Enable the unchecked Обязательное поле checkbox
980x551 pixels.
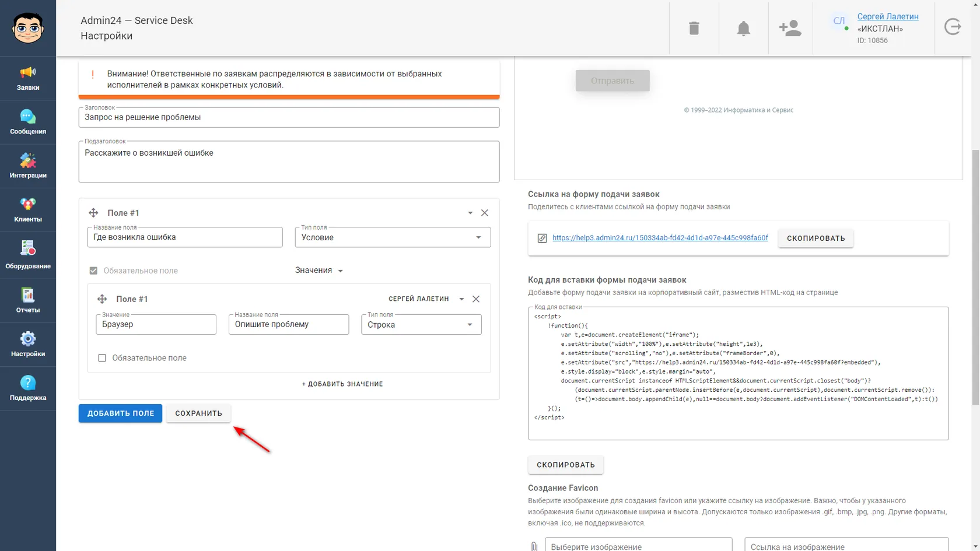pyautogui.click(x=102, y=358)
